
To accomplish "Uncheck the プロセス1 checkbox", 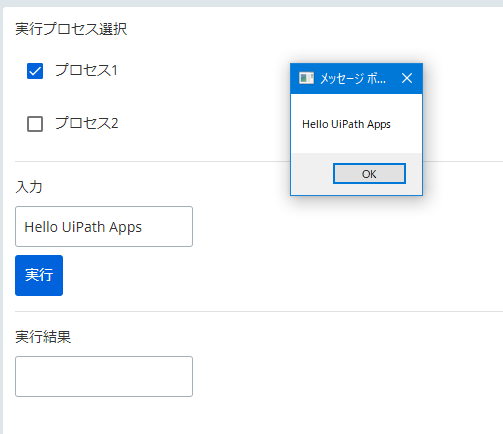I will coord(35,71).
